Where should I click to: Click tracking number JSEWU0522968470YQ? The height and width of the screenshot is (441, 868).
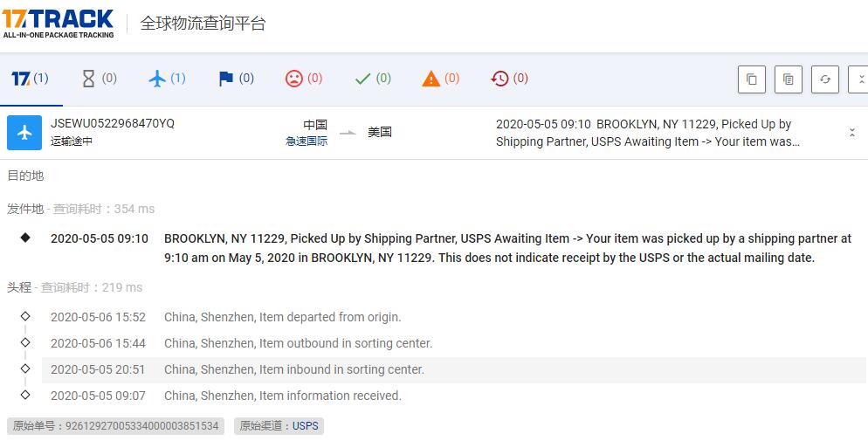[113, 123]
